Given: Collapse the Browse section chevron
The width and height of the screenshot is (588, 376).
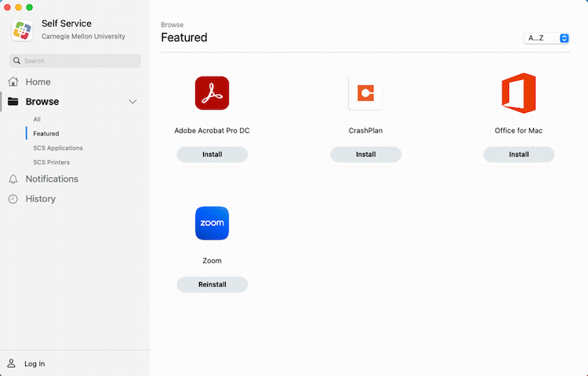Looking at the screenshot, I should pos(132,102).
